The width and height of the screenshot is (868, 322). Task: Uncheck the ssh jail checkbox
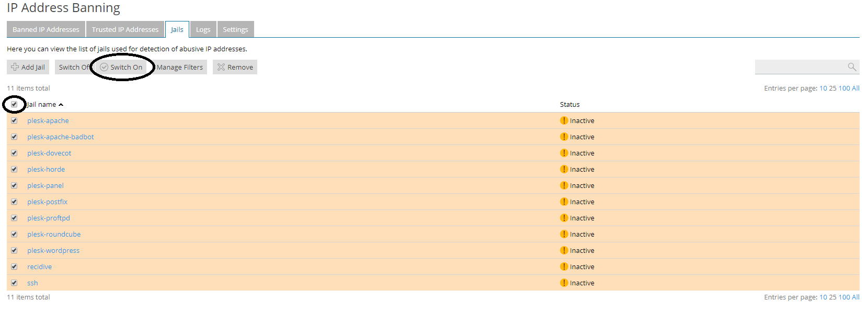[x=14, y=283]
